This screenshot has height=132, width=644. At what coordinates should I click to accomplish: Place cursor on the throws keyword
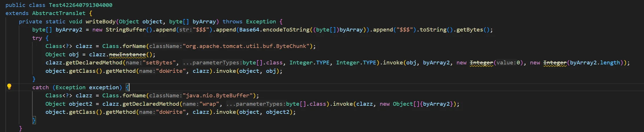(x=232, y=22)
